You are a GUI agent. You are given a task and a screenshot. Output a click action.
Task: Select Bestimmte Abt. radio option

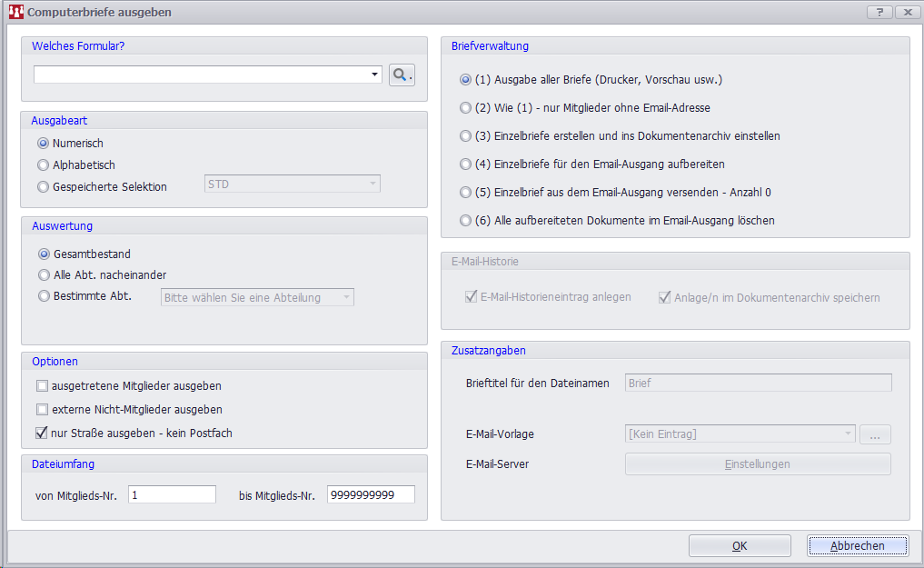(43, 296)
